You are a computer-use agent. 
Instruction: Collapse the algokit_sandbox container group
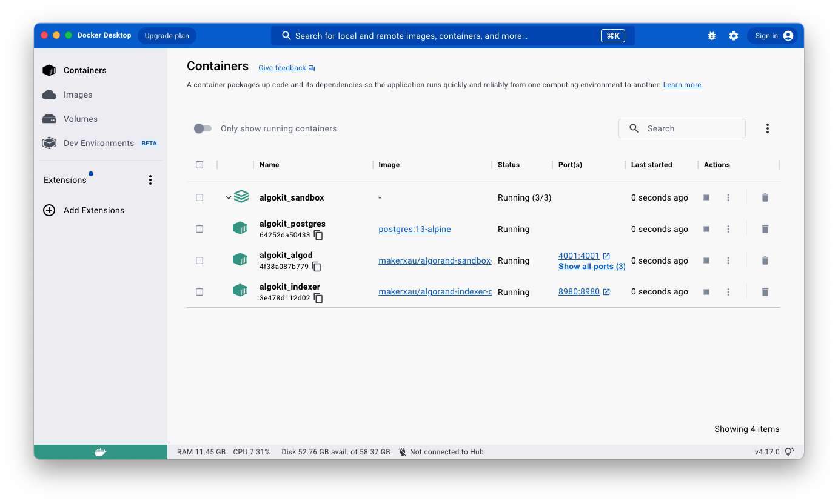tap(229, 197)
